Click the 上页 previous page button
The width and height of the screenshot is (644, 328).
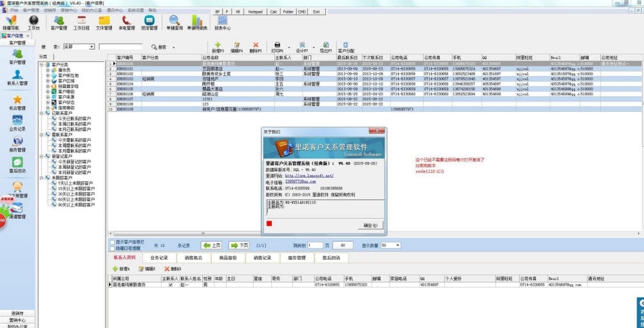coord(211,245)
